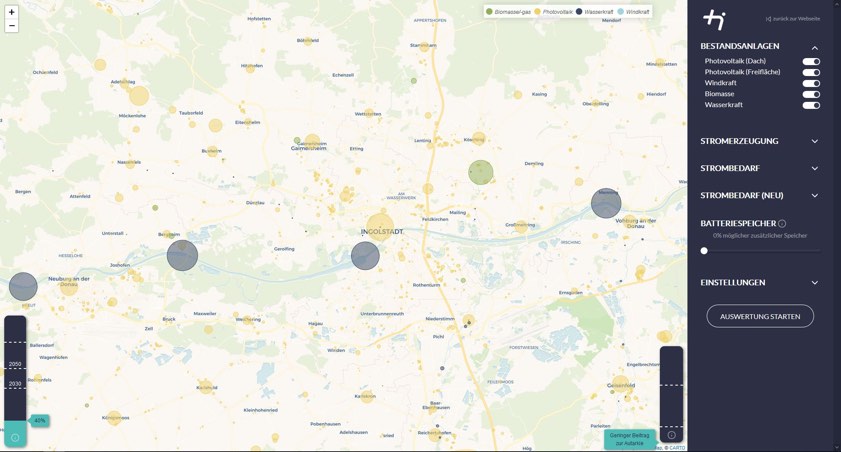841x452 pixels.
Task: Turn off the Biomasse layer toggle
Action: pyautogui.click(x=811, y=94)
